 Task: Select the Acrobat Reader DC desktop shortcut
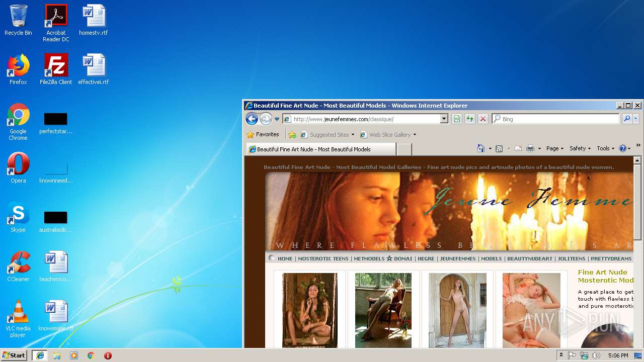56,23
